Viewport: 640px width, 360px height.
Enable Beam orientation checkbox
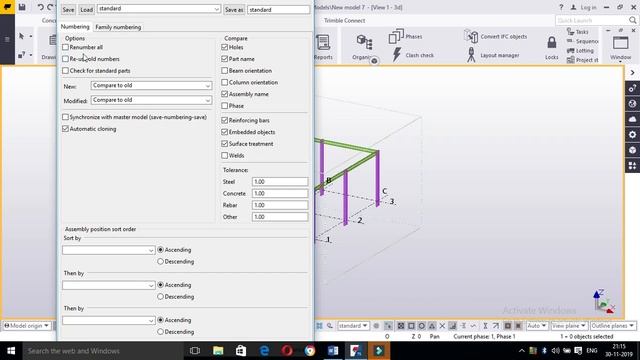coord(224,71)
